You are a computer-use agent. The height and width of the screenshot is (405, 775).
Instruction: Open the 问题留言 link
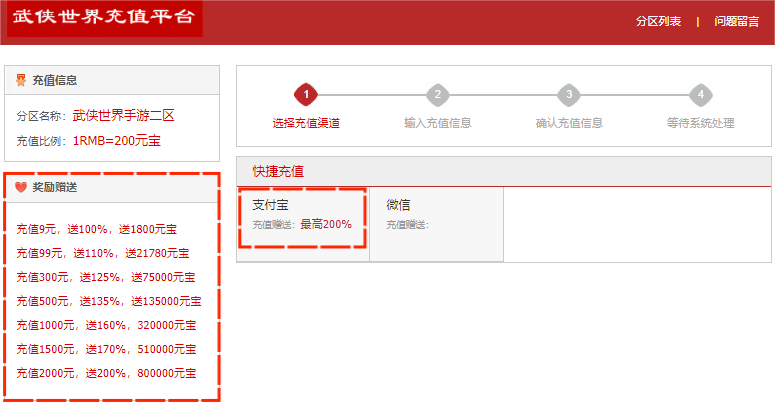click(737, 21)
